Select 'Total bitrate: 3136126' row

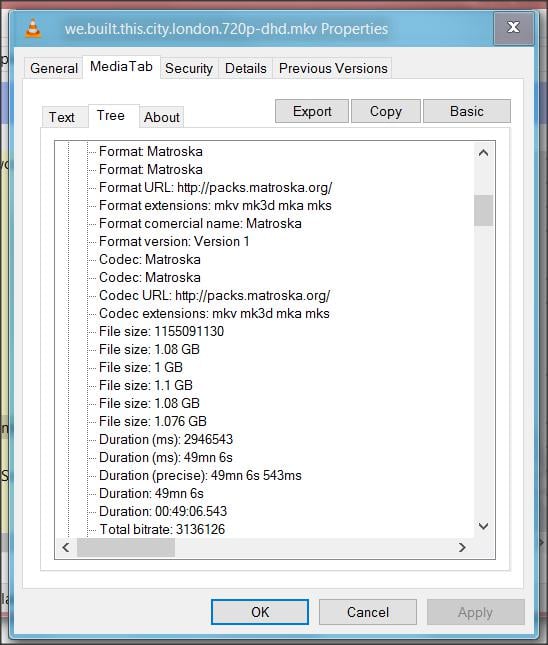(x=162, y=529)
